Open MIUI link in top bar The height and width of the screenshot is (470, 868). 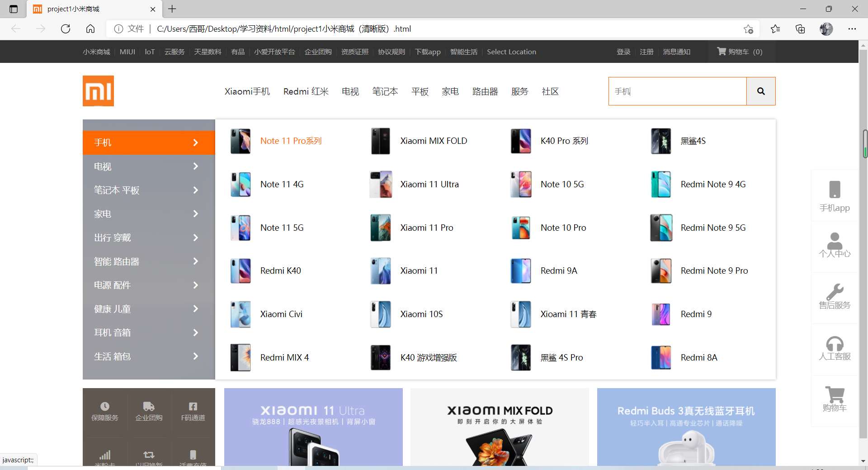(x=127, y=52)
